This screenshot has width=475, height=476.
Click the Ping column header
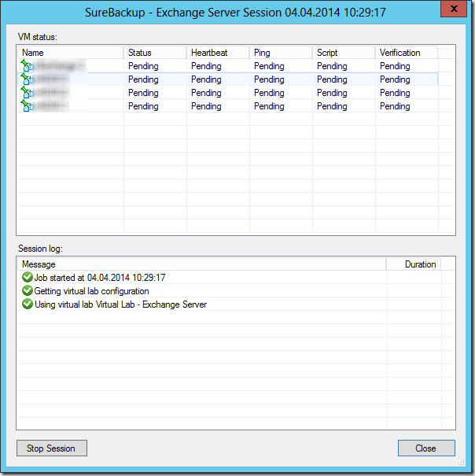pyautogui.click(x=281, y=53)
